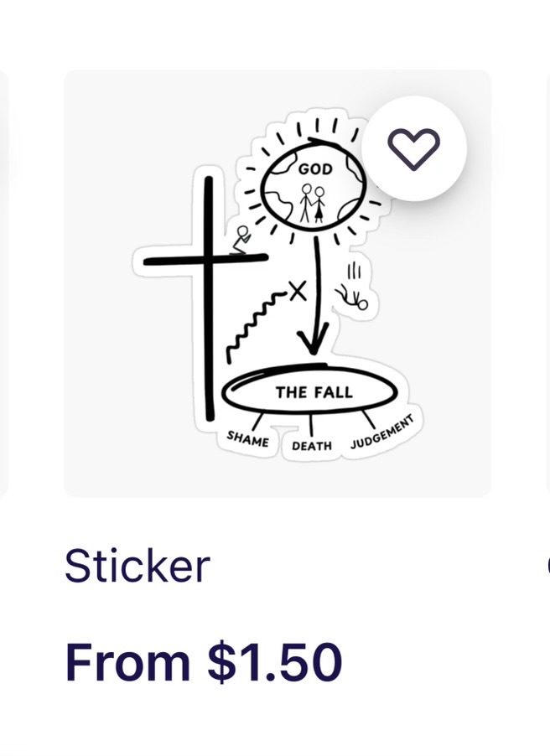This screenshot has width=550, height=756.
Task: Click the vertical beam of the cross
Action: click(x=209, y=299)
